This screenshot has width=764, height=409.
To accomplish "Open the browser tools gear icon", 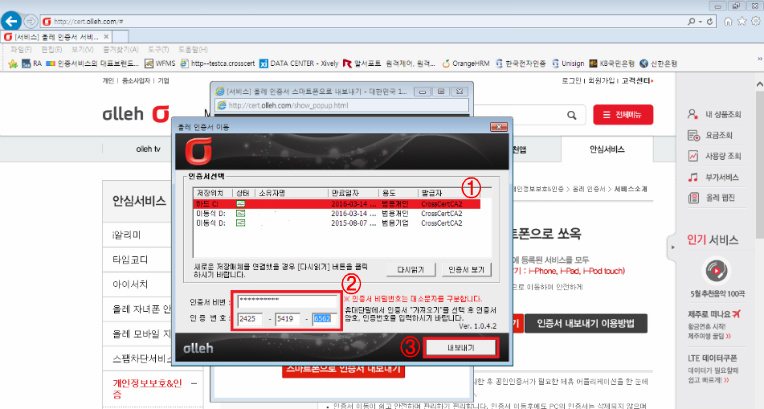I will click(755, 21).
